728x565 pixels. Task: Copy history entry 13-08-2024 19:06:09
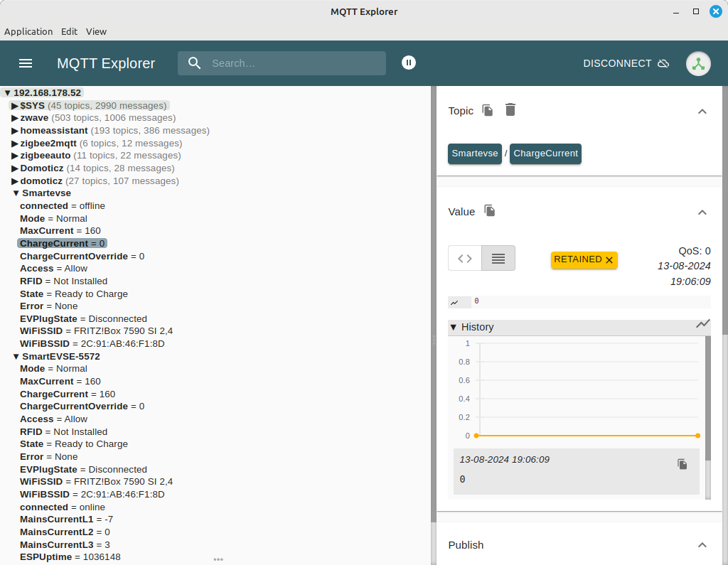pos(682,464)
